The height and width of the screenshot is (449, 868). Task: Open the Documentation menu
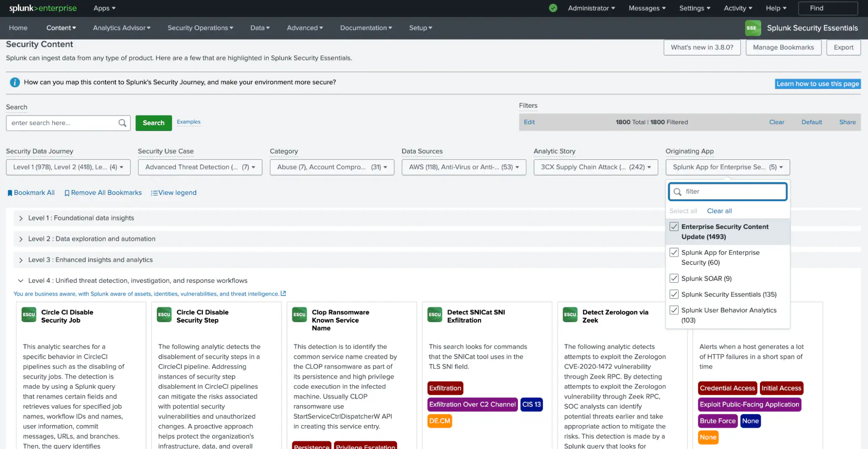pyautogui.click(x=366, y=28)
